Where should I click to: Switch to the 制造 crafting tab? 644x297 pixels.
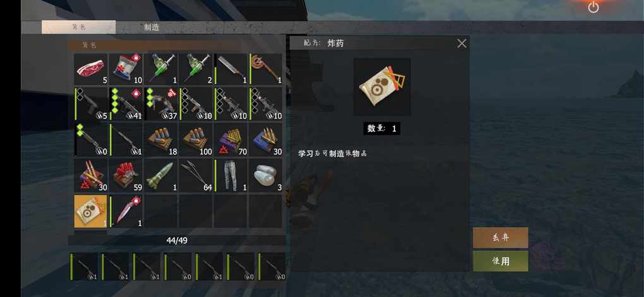click(152, 28)
